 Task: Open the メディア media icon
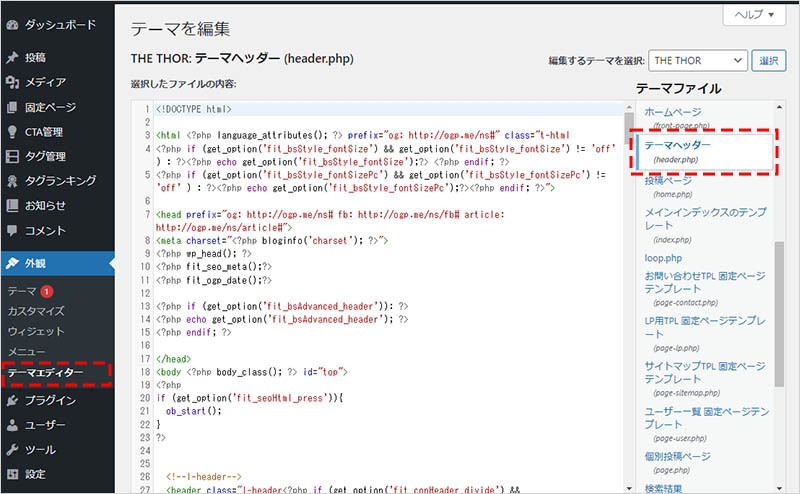click(x=12, y=82)
